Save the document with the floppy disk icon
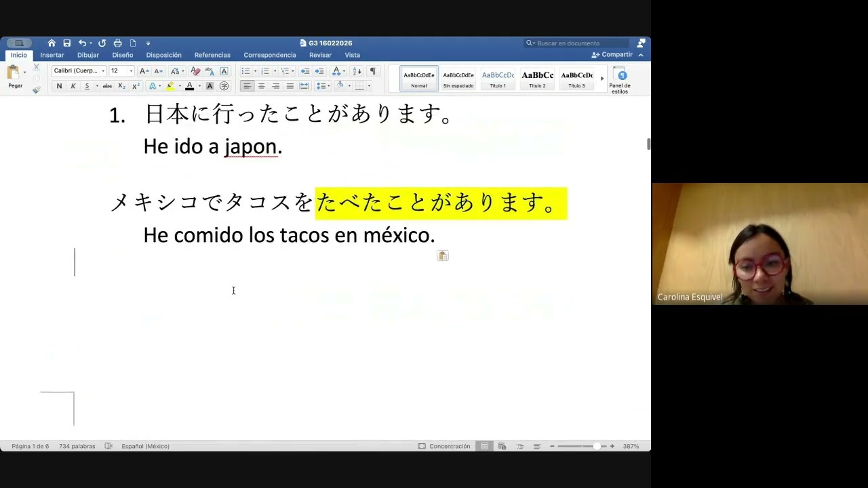The image size is (868, 488). click(67, 43)
